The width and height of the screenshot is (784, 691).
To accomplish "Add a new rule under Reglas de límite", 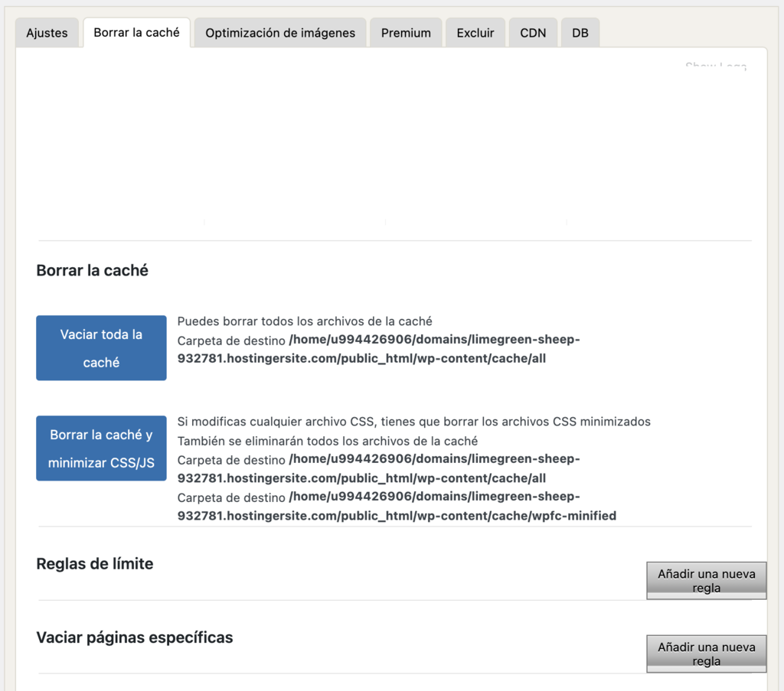I will (x=706, y=580).
